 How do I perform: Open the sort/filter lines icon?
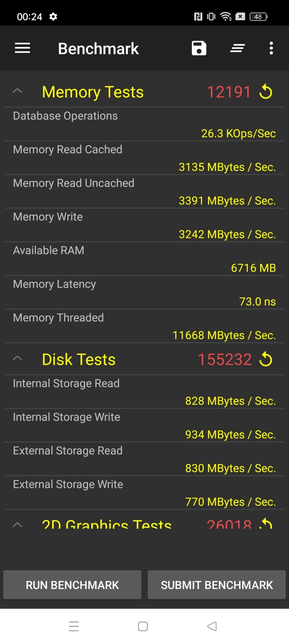[x=238, y=48]
